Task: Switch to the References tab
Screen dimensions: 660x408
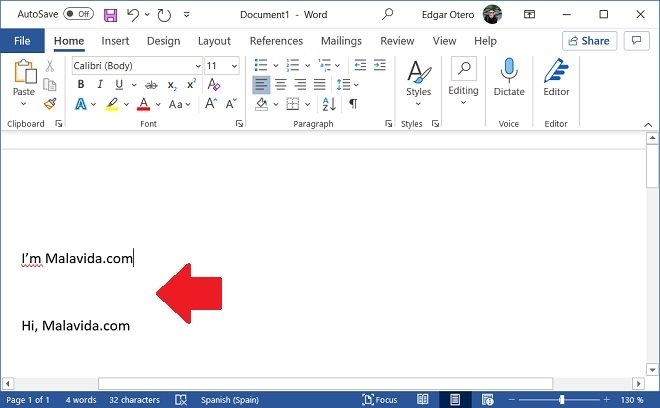Action: [276, 41]
